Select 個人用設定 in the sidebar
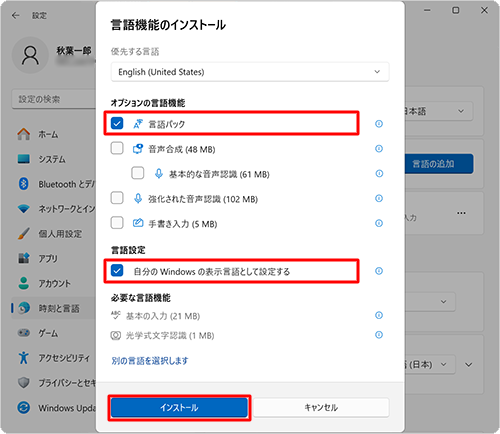This screenshot has height=434, width=500. click(53, 234)
